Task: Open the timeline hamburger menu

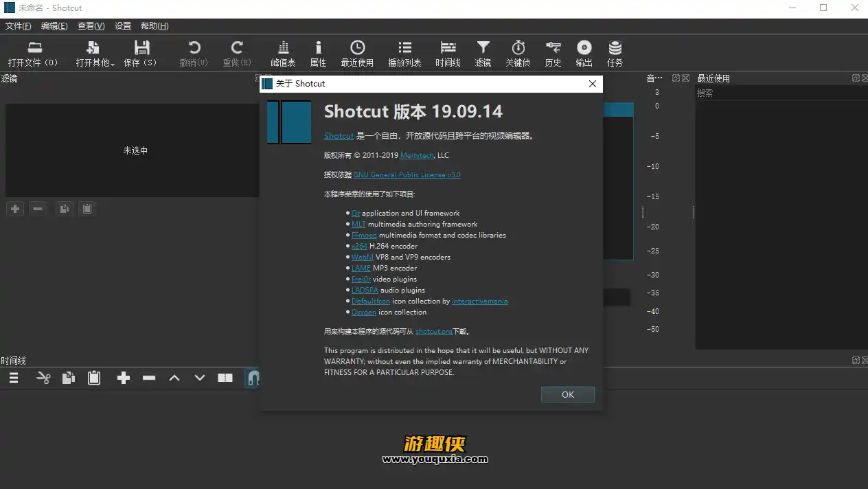Action: (x=14, y=378)
